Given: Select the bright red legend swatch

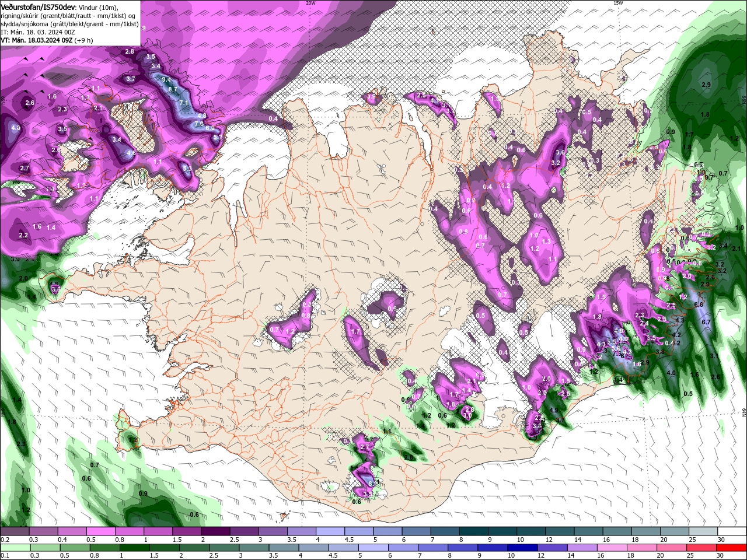Looking at the screenshot, I should tap(732, 548).
